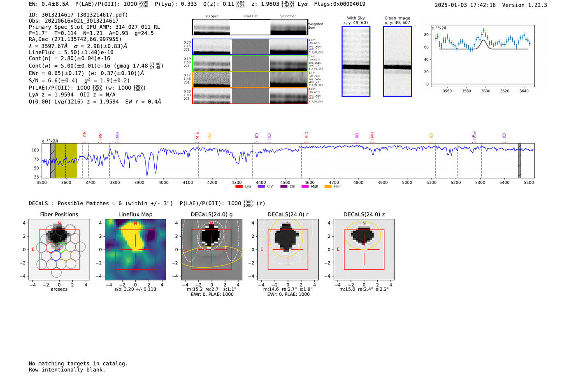Select the SiII line marker above spectrum
Image resolution: width=576 pixels, height=392 pixels.
100,137
